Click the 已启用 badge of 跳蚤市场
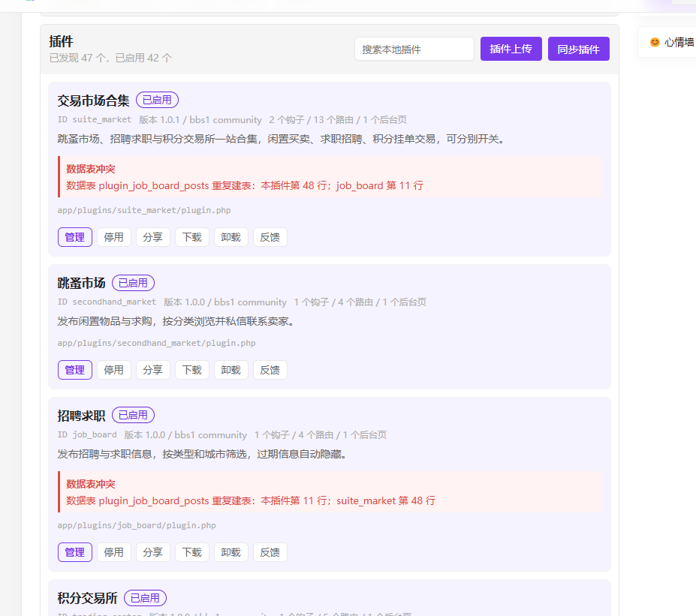 133,283
